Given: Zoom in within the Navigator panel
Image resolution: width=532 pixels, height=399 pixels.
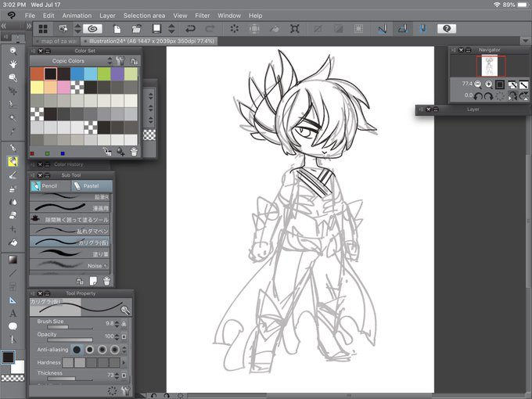Looking at the screenshot, I should 488,84.
